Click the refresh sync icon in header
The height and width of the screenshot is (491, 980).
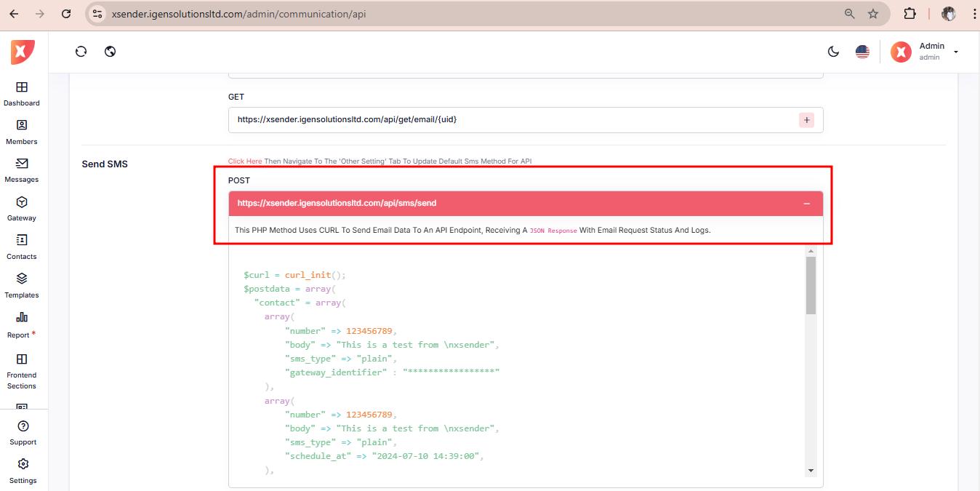coord(81,52)
